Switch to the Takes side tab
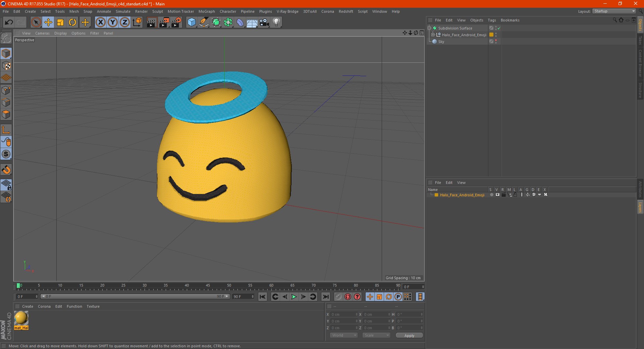Screen dimensions: 644x349 click(640, 41)
